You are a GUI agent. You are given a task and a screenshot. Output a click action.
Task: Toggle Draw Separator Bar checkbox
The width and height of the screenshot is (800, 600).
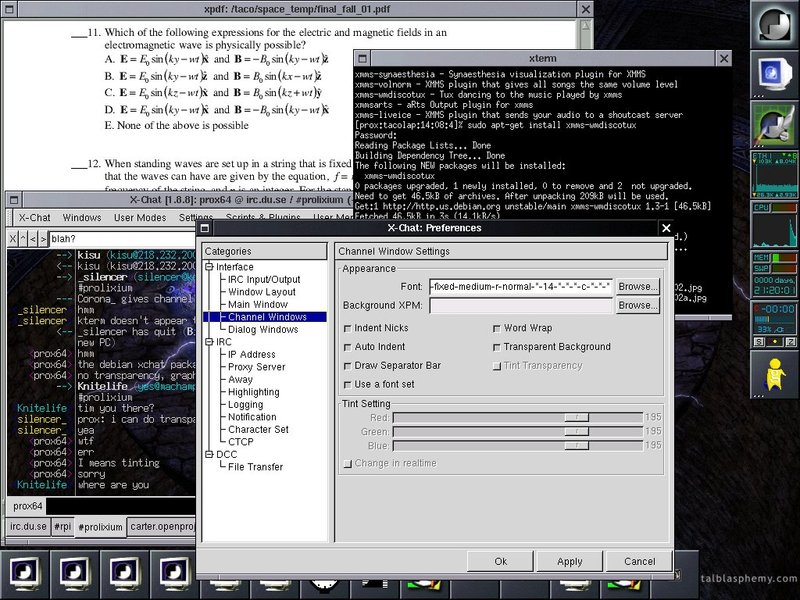[347, 366]
